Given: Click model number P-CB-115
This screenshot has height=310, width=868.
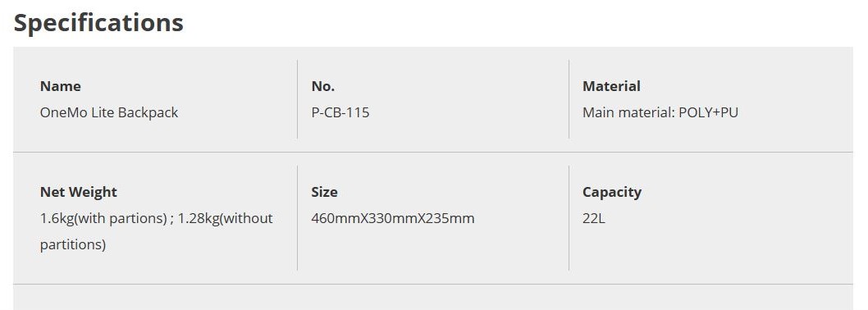Looking at the screenshot, I should pyautogui.click(x=340, y=112).
